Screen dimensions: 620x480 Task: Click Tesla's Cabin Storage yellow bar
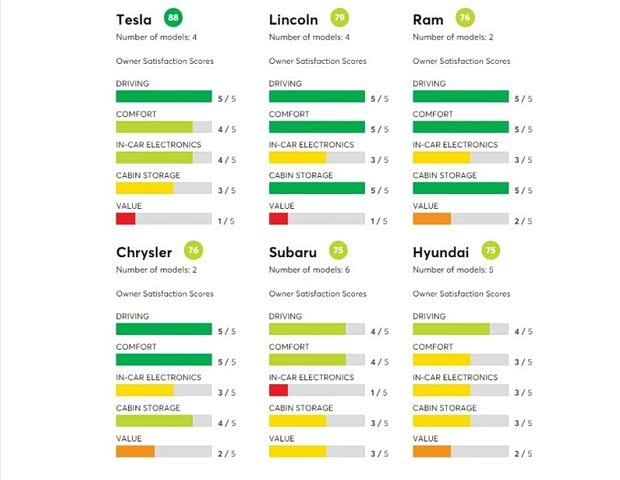click(145, 188)
